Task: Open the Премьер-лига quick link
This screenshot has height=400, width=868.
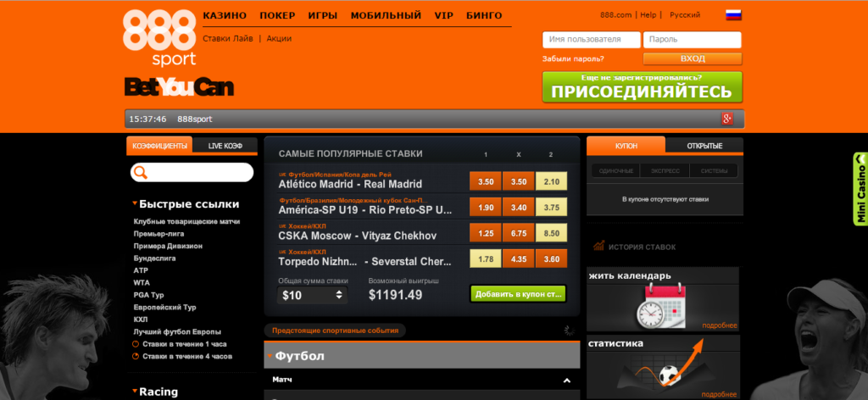Action: point(157,234)
